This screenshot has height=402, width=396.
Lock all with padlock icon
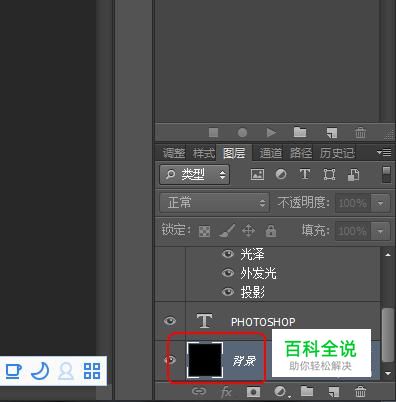pyautogui.click(x=271, y=231)
